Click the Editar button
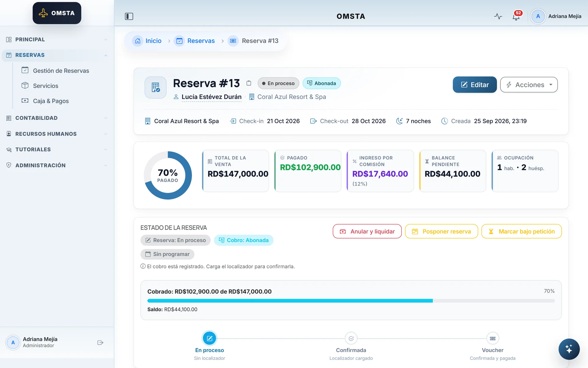 click(x=475, y=85)
